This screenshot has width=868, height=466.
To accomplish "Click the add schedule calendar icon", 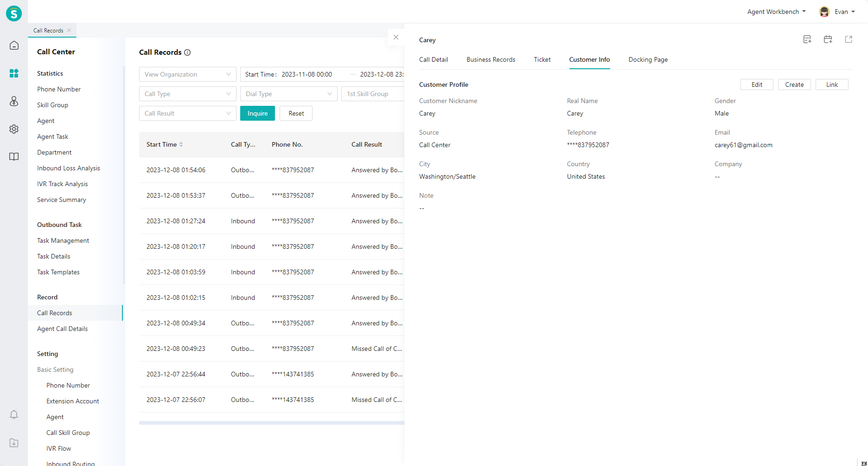I will pyautogui.click(x=828, y=39).
